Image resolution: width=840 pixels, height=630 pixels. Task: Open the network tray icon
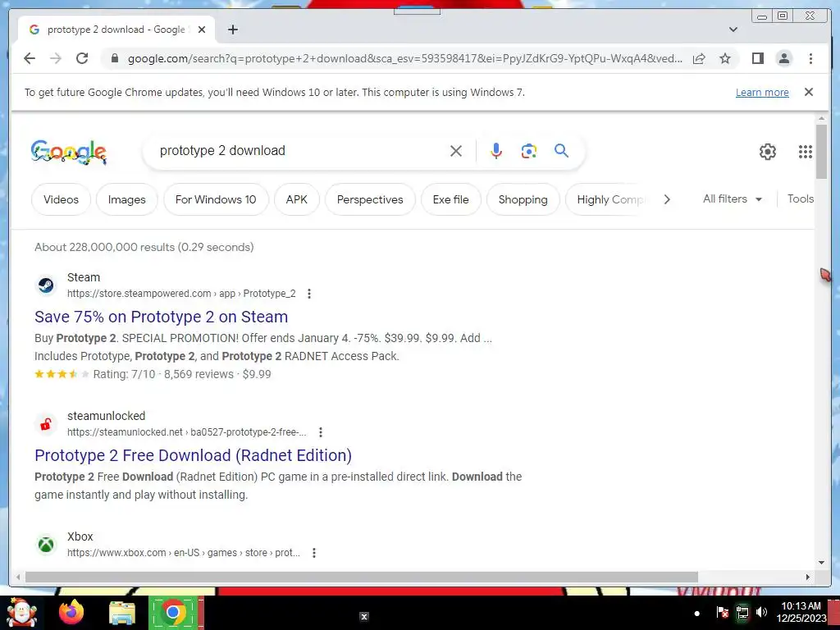[742, 612]
